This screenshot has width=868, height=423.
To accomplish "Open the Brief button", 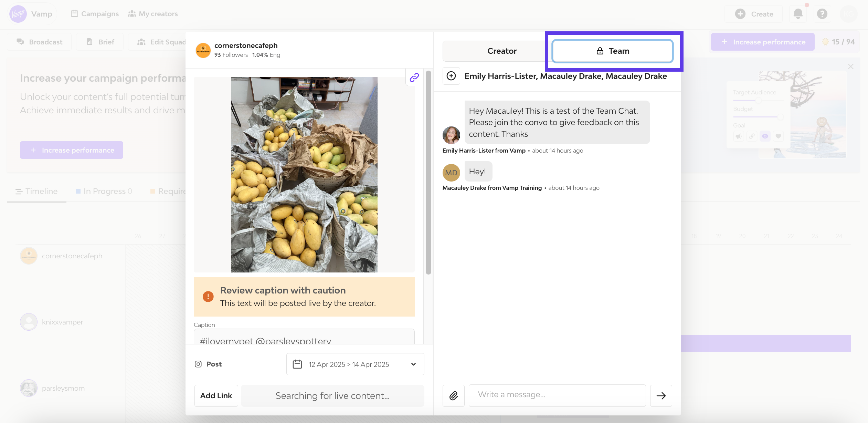I will click(x=100, y=42).
